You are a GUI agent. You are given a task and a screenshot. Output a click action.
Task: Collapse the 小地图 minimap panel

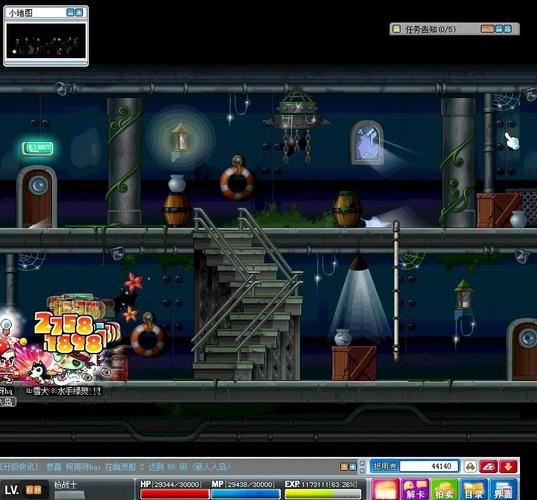tap(70, 13)
